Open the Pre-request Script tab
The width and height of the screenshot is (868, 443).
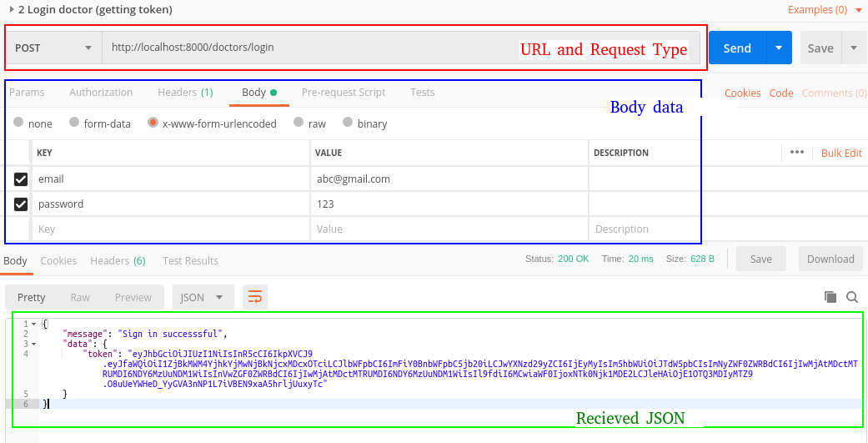click(344, 93)
